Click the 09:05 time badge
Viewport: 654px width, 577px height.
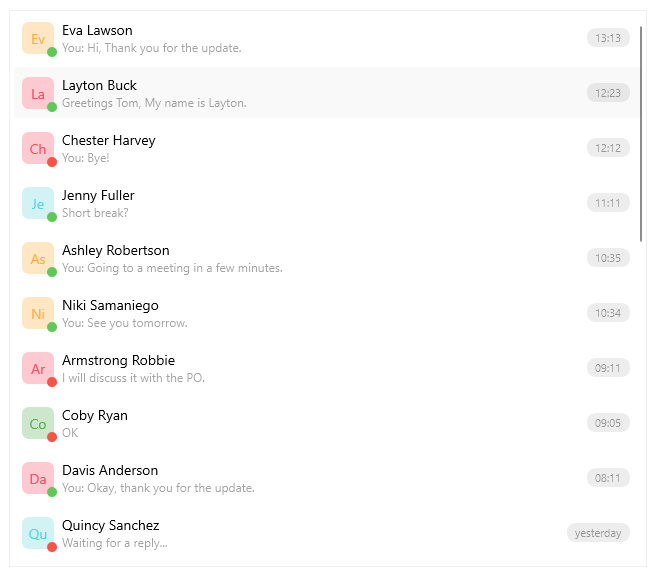pyautogui.click(x=608, y=423)
